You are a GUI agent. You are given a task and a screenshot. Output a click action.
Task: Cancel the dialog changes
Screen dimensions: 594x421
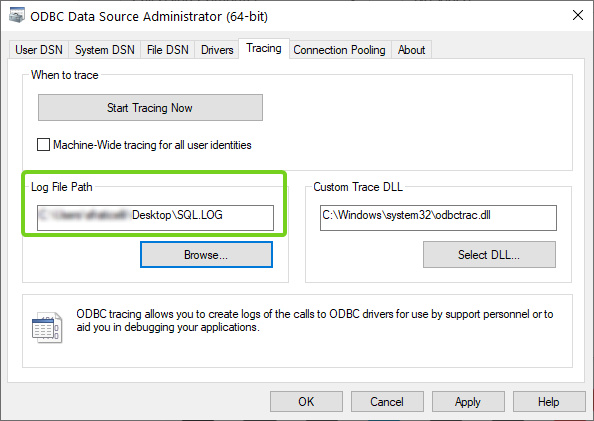[387, 401]
